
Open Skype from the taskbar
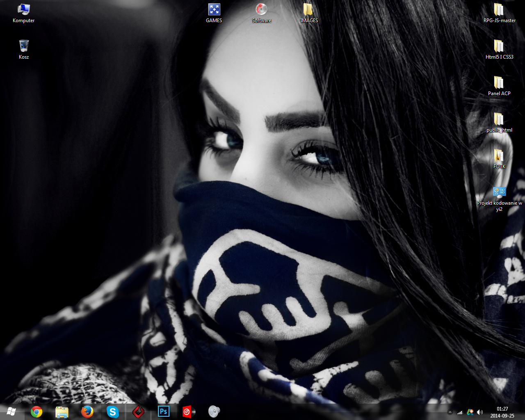click(x=113, y=411)
